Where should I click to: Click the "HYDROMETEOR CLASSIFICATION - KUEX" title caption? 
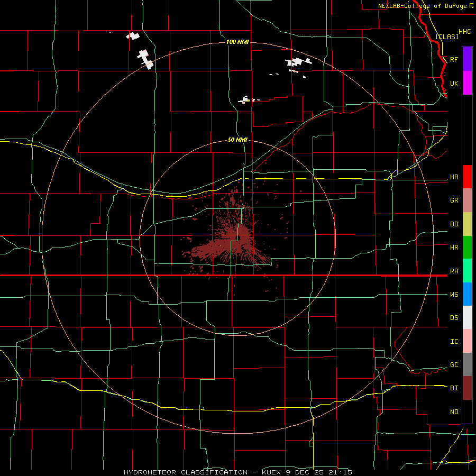click(x=204, y=472)
